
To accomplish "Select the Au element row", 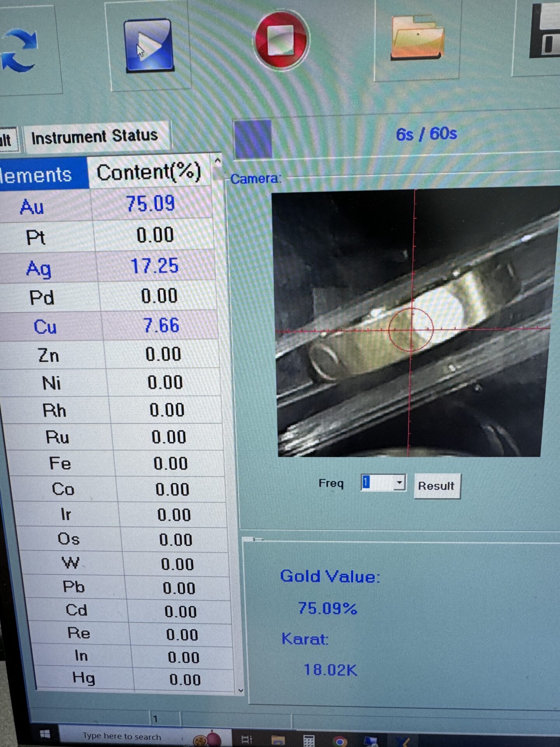I will 106,205.
